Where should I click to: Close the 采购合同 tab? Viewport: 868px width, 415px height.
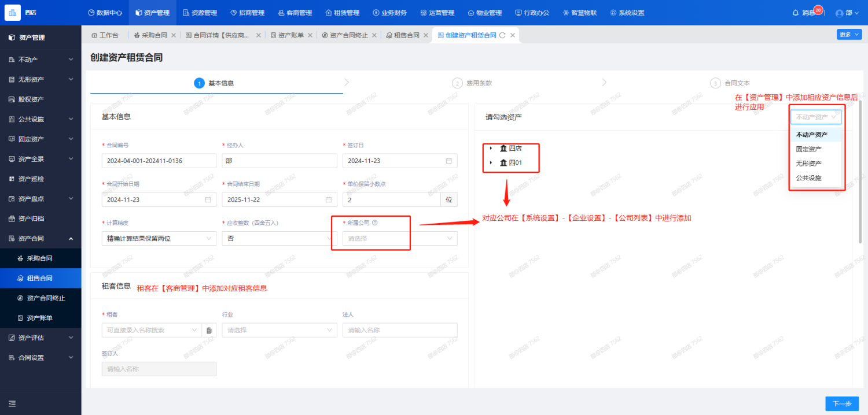[174, 35]
